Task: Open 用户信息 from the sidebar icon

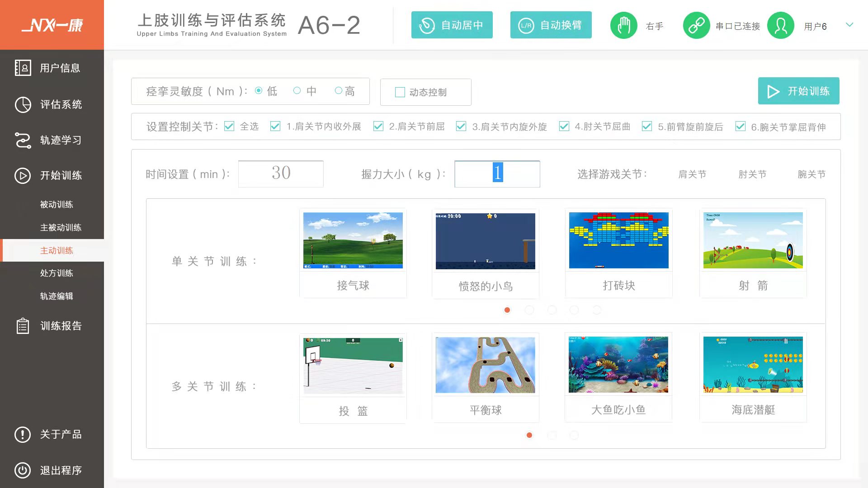Action: pyautogui.click(x=23, y=68)
